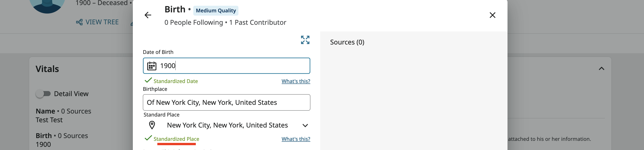Click the location pin icon by Standard Place
Screen dimensions: 644x150
pyautogui.click(x=152, y=125)
